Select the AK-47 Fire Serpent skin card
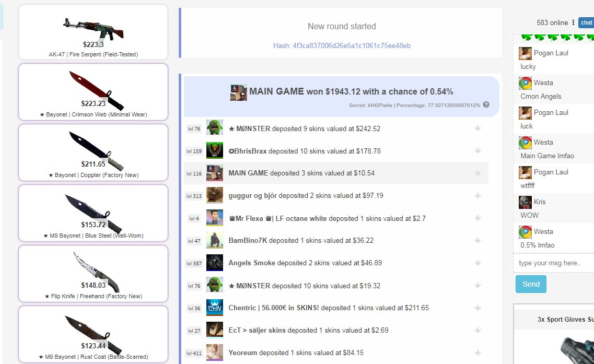The image size is (594, 364). click(93, 32)
